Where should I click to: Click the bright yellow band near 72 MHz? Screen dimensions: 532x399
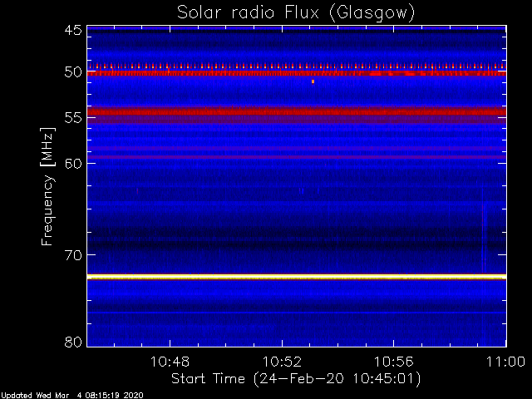coord(297,277)
